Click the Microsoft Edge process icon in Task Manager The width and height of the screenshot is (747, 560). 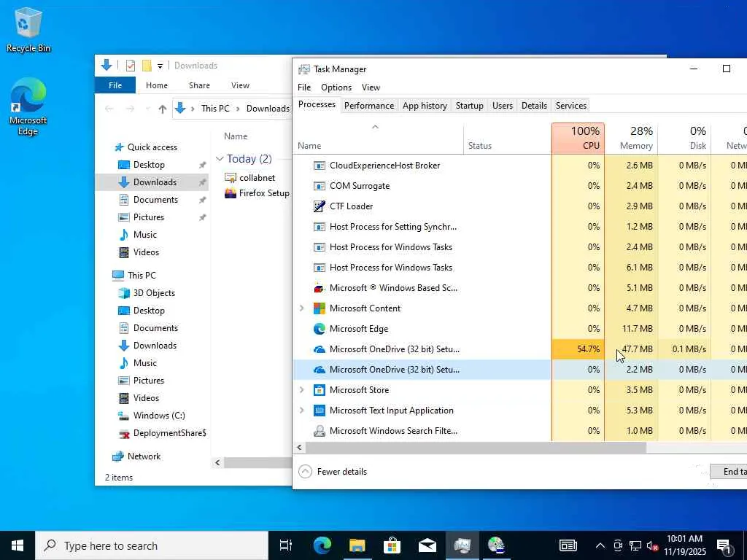pyautogui.click(x=320, y=329)
